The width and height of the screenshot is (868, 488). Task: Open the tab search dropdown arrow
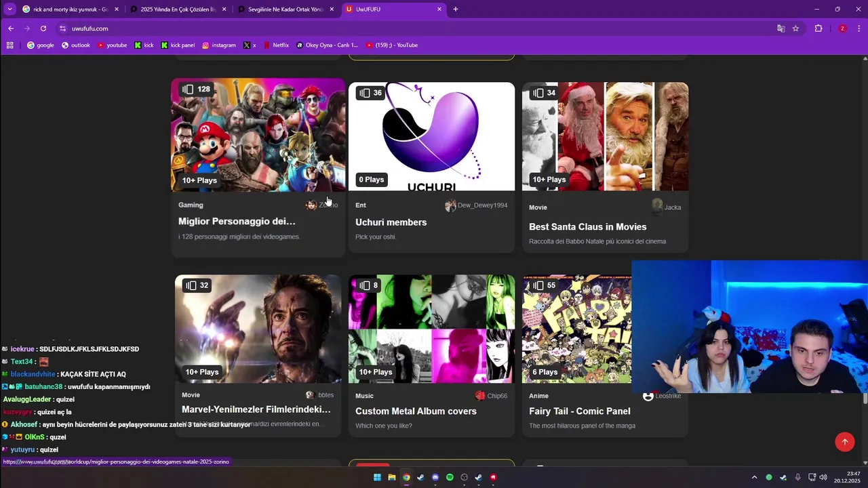point(9,9)
